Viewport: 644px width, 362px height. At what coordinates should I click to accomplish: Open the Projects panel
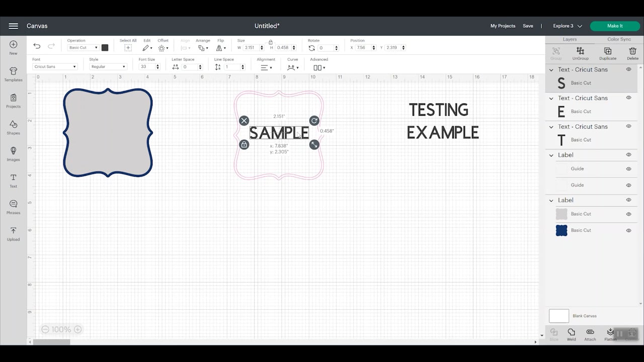coord(14,101)
